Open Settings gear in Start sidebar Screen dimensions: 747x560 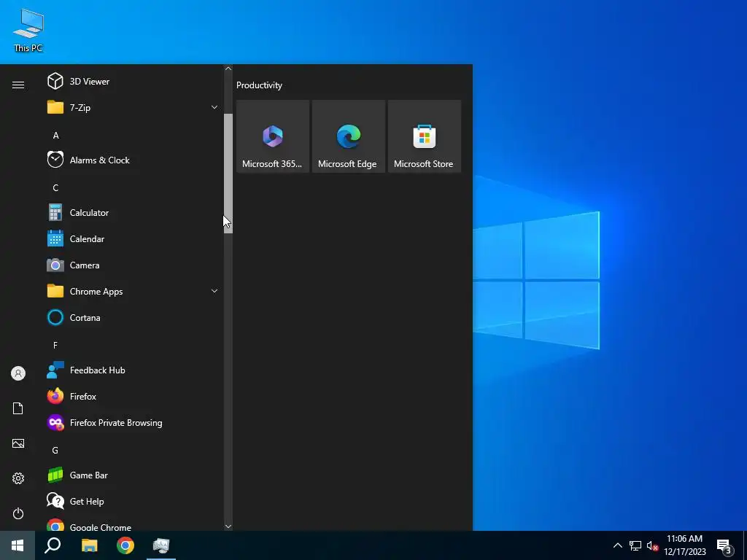click(x=18, y=478)
